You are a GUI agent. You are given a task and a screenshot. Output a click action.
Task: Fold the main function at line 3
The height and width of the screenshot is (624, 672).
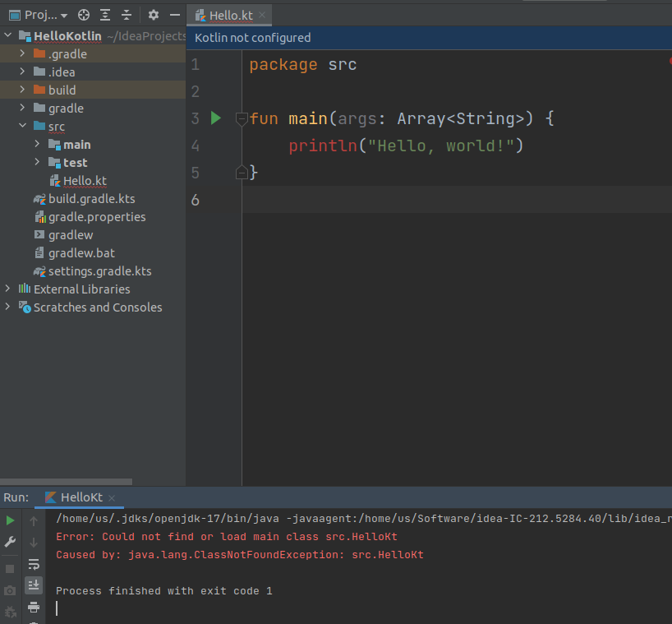click(242, 118)
